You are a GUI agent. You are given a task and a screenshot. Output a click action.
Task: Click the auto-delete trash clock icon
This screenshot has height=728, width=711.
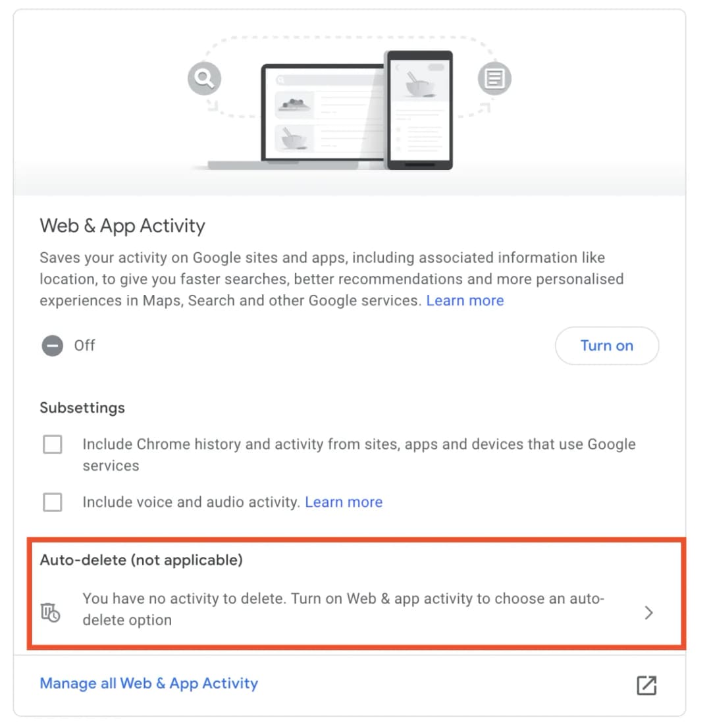pos(51,612)
